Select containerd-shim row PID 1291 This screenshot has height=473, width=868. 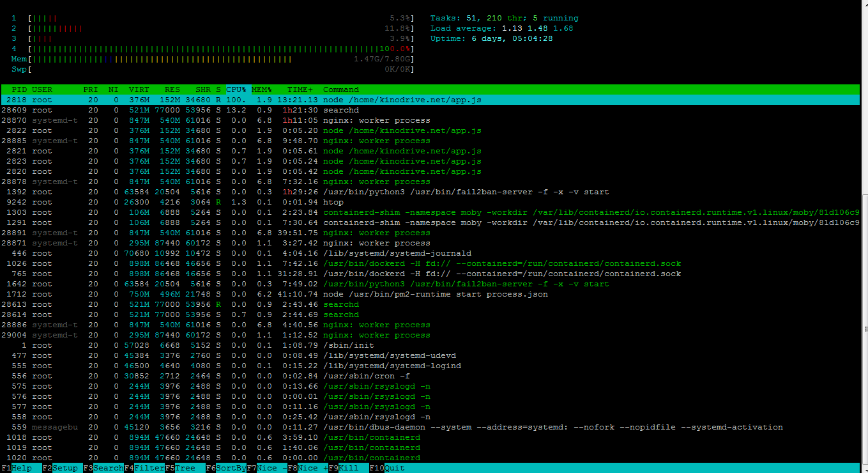click(x=430, y=222)
